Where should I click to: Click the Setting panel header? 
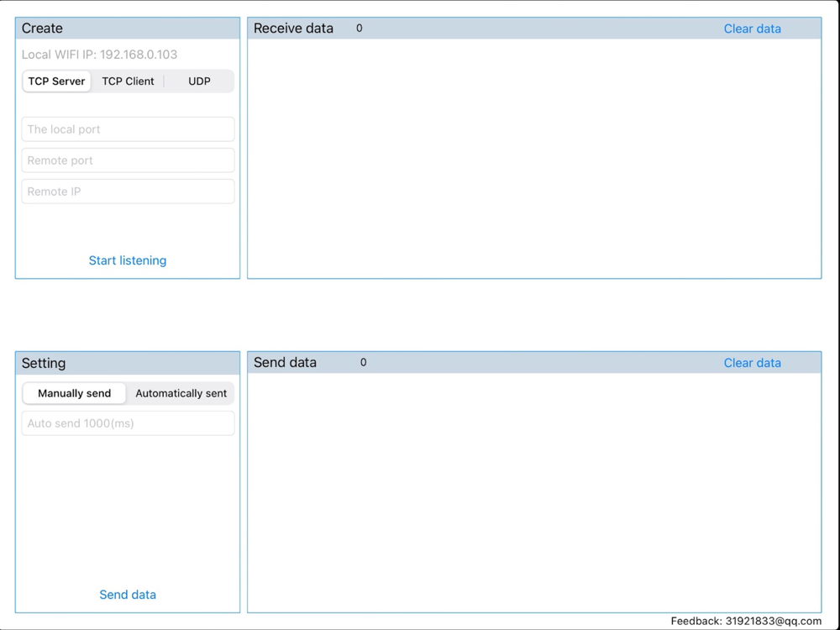[128, 363]
